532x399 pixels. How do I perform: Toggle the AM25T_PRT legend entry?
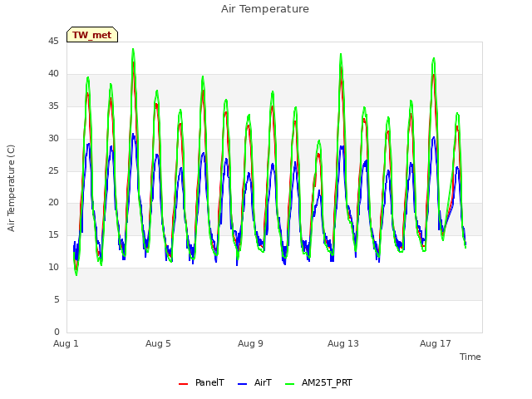pyautogui.click(x=318, y=382)
